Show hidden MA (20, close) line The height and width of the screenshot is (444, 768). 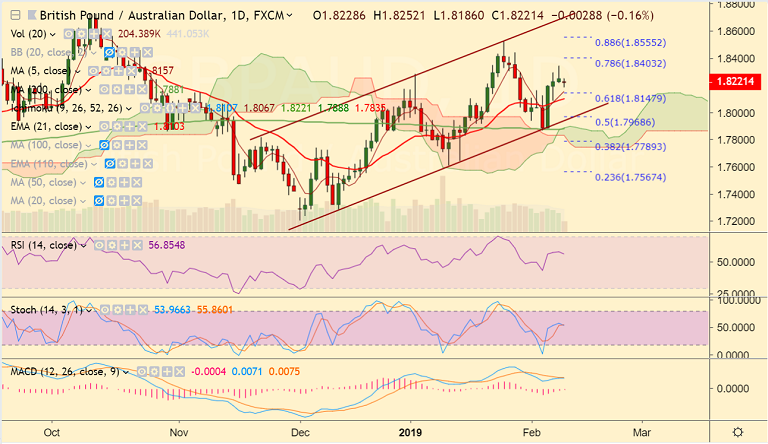(x=99, y=201)
